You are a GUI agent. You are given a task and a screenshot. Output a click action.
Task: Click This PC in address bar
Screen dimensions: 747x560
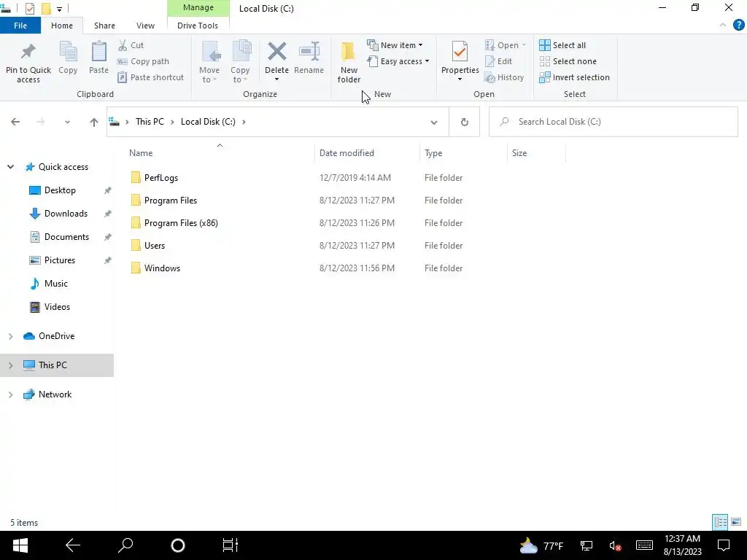(150, 122)
